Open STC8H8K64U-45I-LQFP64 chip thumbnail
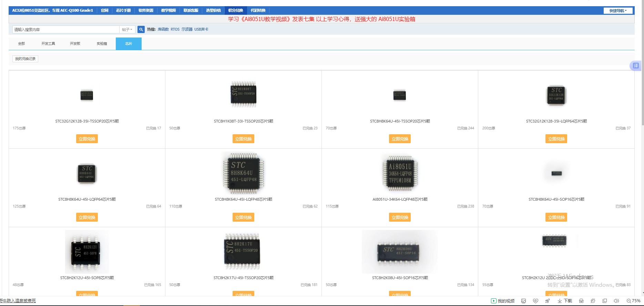The image size is (644, 306). (87, 173)
